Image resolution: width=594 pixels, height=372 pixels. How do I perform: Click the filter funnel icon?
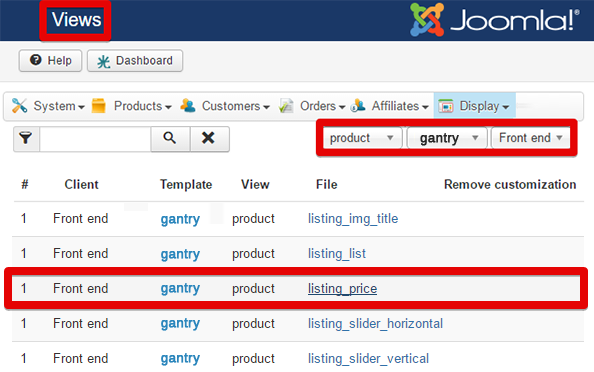[26, 138]
